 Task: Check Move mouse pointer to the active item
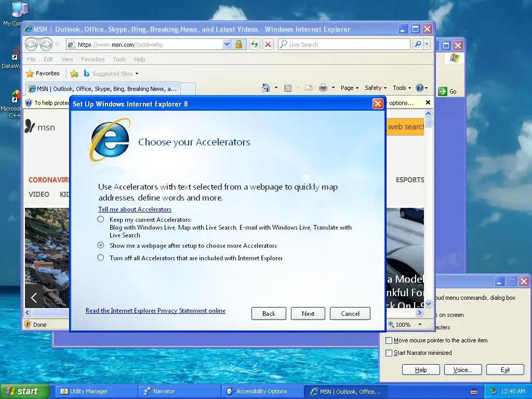coord(389,340)
